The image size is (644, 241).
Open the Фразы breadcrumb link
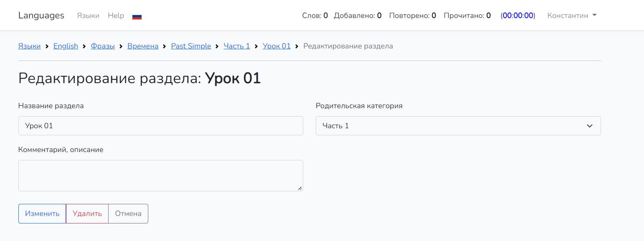(x=103, y=46)
